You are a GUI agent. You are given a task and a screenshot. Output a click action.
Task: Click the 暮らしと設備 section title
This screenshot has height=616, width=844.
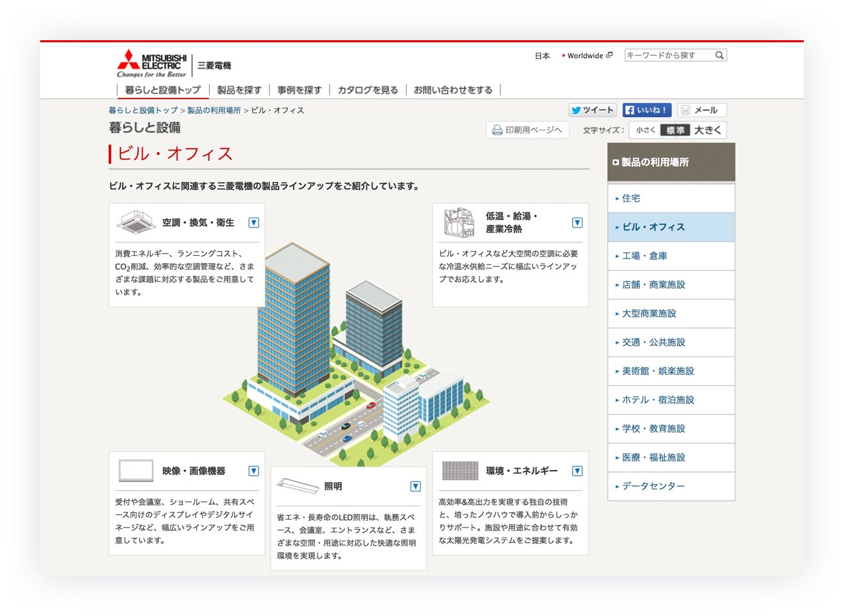tap(145, 127)
